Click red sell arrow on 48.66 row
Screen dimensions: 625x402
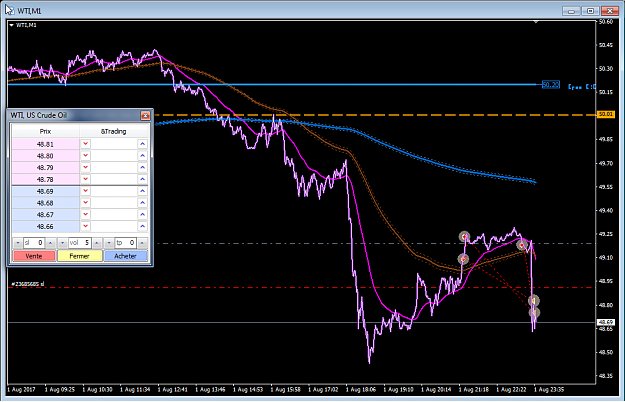[85, 226]
